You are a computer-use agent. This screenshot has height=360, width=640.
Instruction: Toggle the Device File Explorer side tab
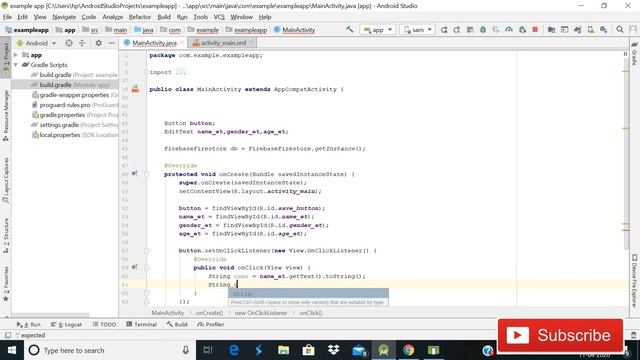(634, 280)
